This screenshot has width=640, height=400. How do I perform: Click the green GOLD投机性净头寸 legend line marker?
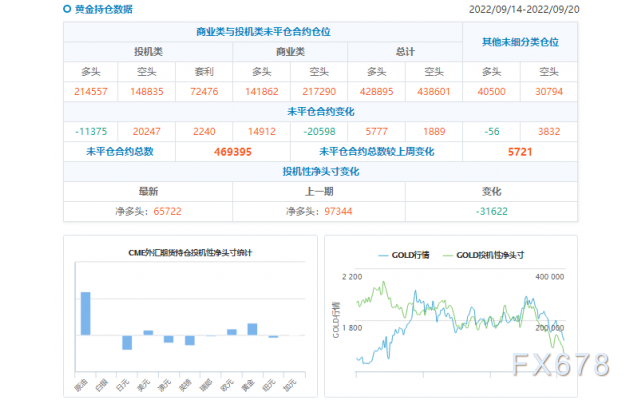coord(448,256)
